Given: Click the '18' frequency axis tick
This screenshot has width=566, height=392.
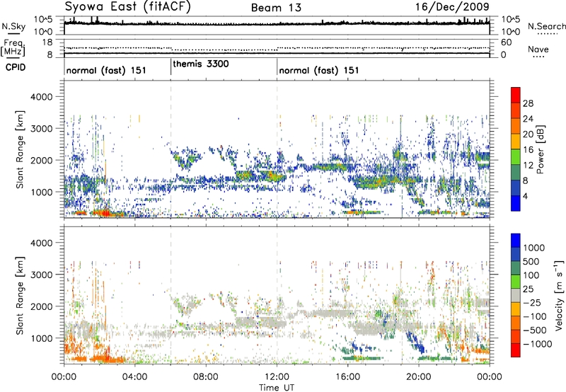Looking at the screenshot, I should click(47, 42).
